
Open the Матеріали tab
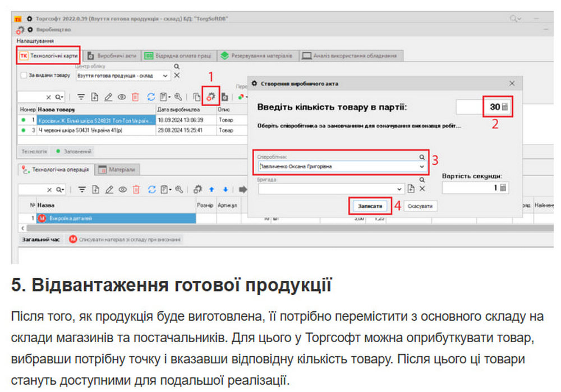click(118, 169)
